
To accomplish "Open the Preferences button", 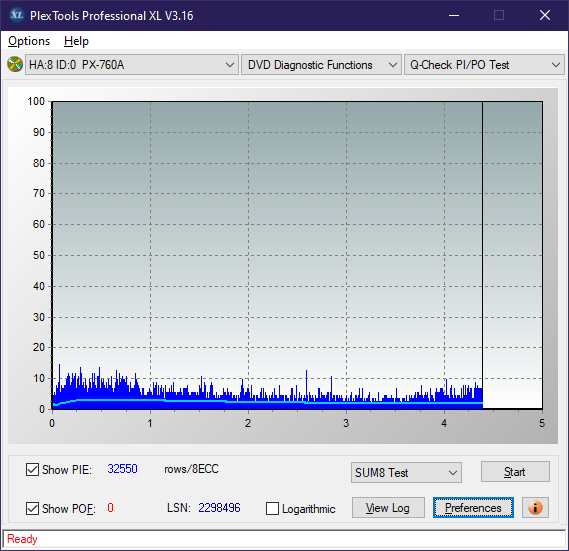I will (473, 507).
